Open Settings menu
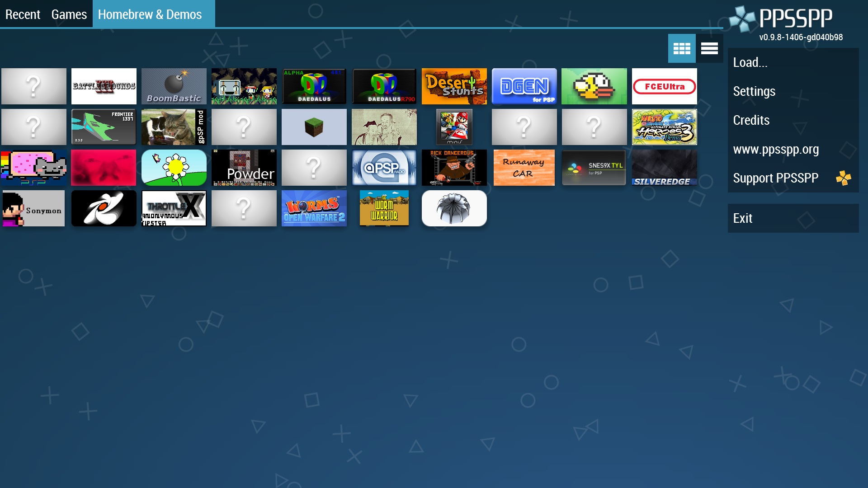868x488 pixels. tap(754, 90)
